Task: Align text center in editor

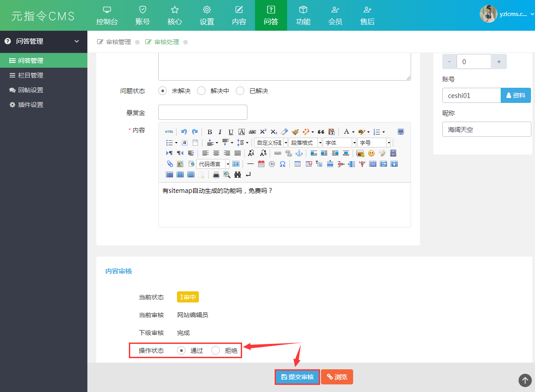Action: tap(216, 153)
